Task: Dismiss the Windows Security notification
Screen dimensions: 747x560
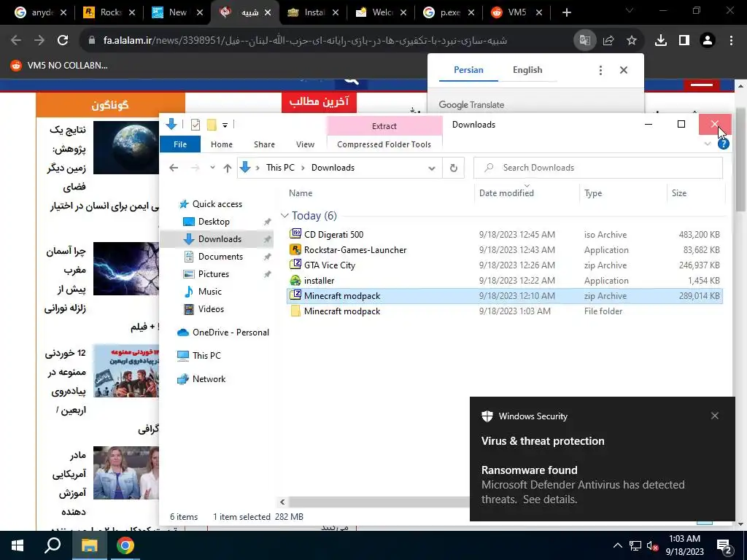Action: click(715, 416)
